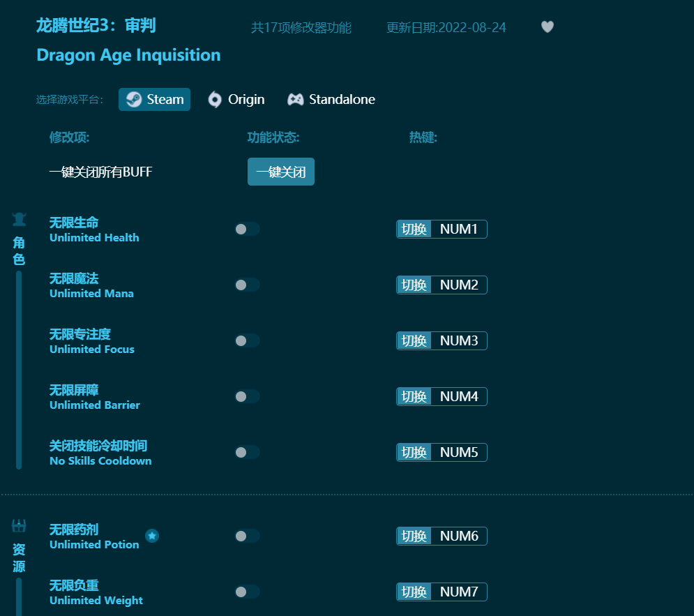This screenshot has width=694, height=616.
Task: Click the 角色 category label
Action: point(19,251)
